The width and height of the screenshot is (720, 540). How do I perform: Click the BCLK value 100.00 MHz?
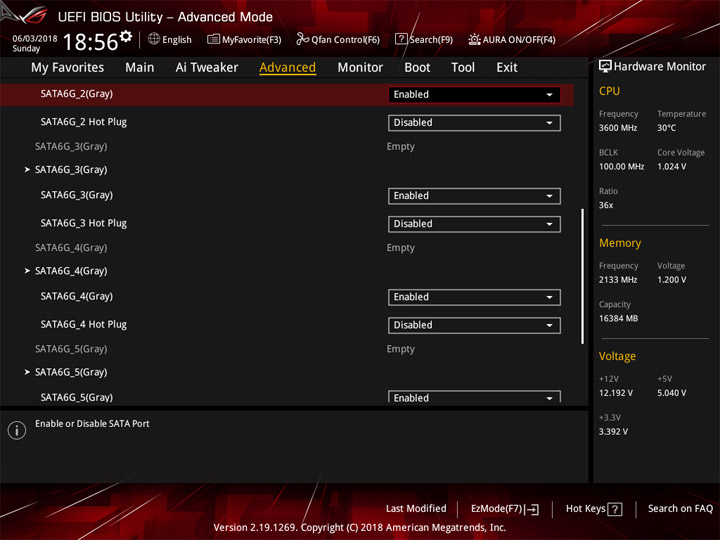(x=621, y=167)
